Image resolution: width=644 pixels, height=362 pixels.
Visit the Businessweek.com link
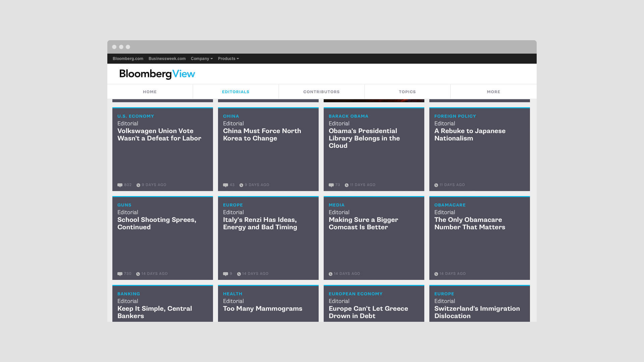pyautogui.click(x=167, y=59)
